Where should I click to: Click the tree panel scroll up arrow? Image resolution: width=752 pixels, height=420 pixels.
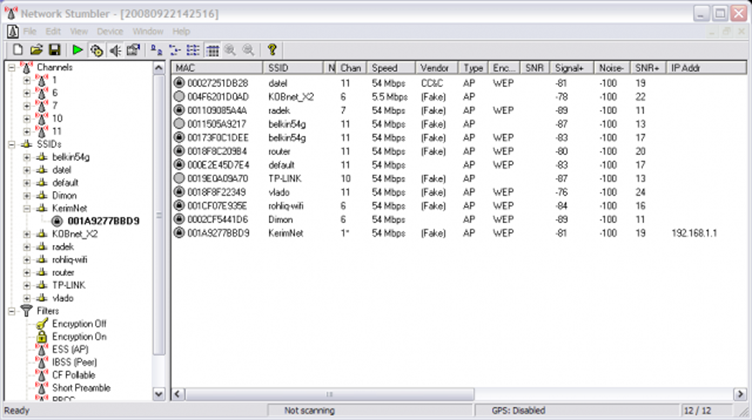click(x=159, y=68)
